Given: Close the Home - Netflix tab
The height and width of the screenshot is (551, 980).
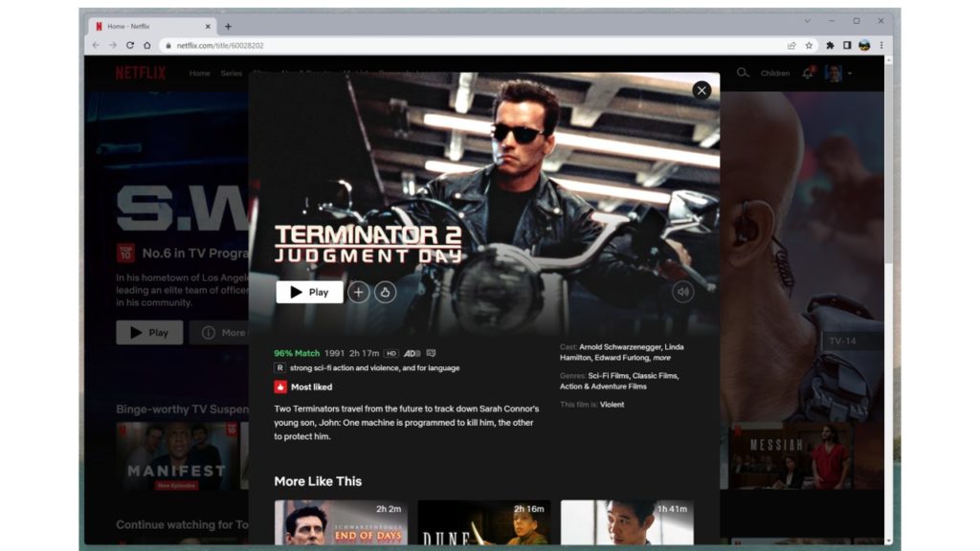Looking at the screenshot, I should pyautogui.click(x=208, y=26).
